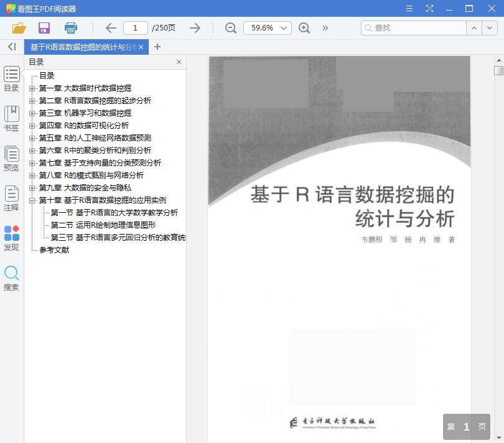The width and height of the screenshot is (504, 443).
Task: Open the 目录 sidebar panel
Action: (12, 79)
